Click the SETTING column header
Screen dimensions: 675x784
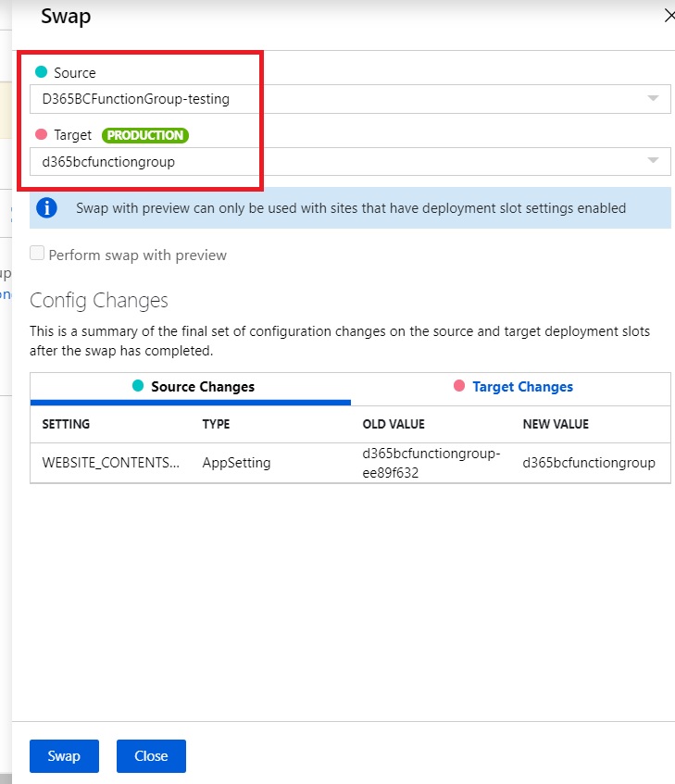[66, 424]
